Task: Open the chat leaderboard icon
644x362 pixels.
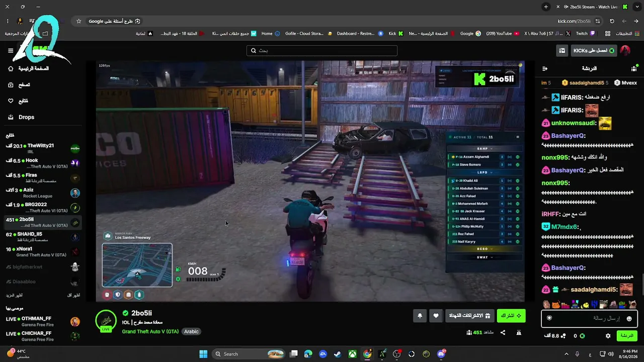Action: pyautogui.click(x=634, y=68)
